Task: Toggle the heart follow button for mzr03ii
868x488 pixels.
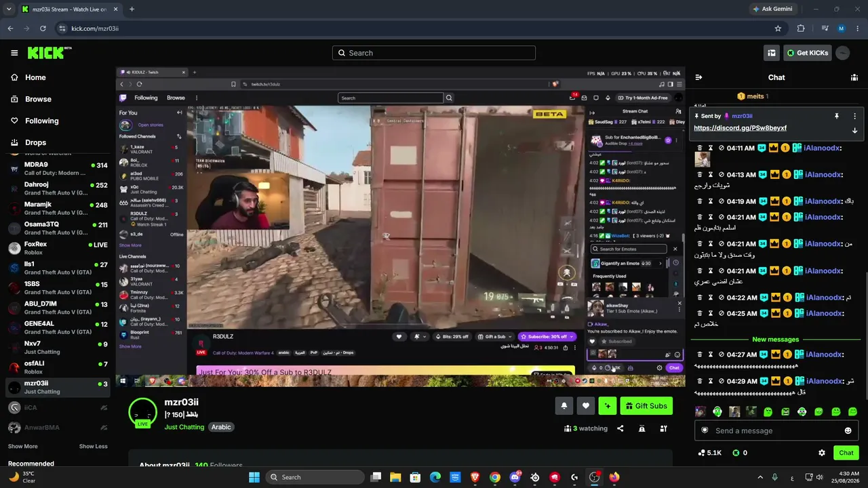Action: [586, 406]
